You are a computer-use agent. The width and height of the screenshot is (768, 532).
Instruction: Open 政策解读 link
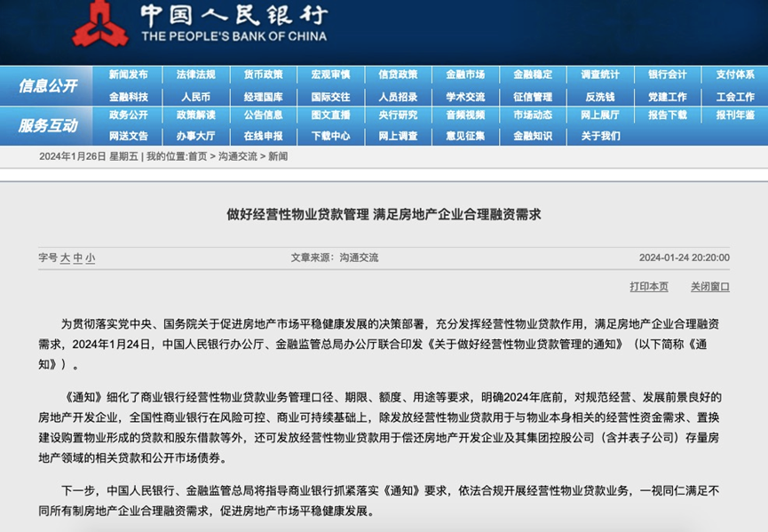click(x=196, y=115)
